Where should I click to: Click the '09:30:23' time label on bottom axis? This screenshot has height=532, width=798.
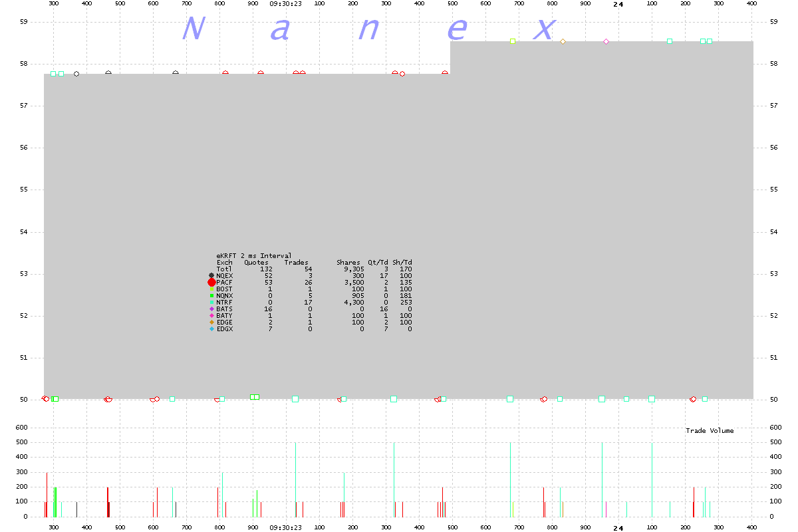click(x=286, y=527)
